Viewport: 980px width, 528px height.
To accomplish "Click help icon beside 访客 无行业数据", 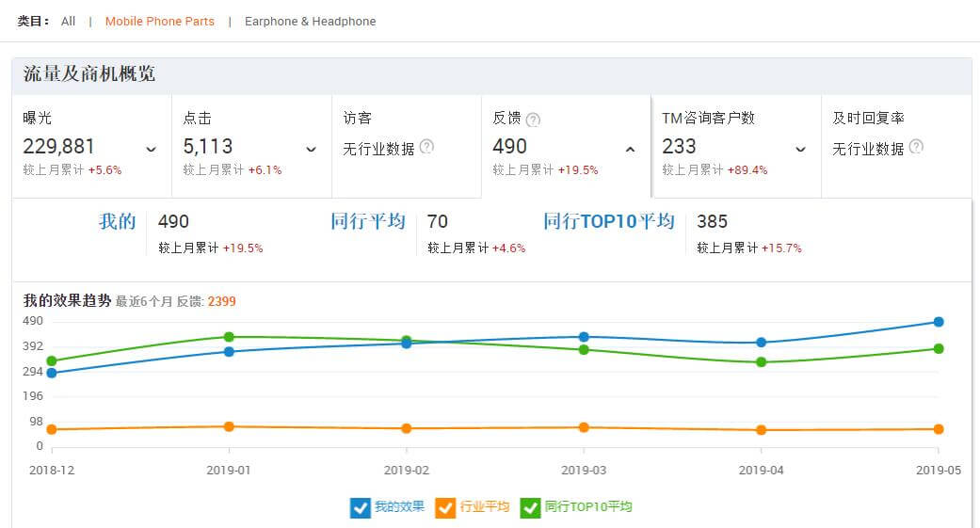I will pos(426,146).
